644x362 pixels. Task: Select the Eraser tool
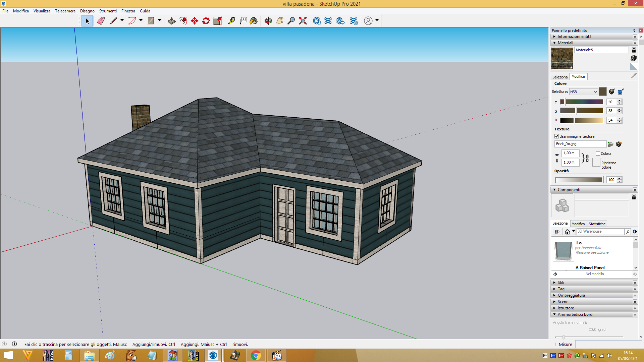pos(101,21)
